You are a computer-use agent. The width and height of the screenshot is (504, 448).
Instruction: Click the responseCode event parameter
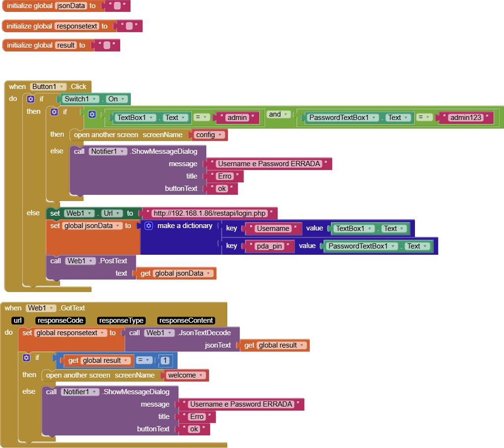pyautogui.click(x=60, y=321)
